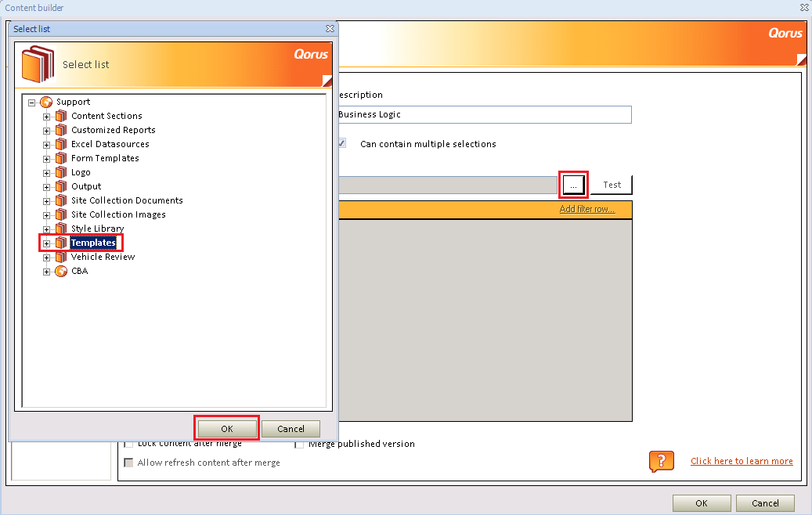
Task: Select the Customized Reports tree item
Action: [114, 130]
